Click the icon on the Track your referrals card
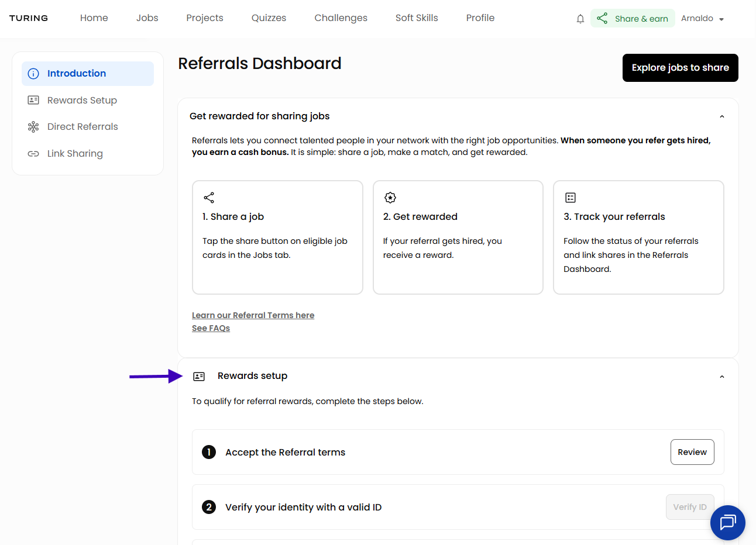Screen dimensions: 756x545 point(570,198)
